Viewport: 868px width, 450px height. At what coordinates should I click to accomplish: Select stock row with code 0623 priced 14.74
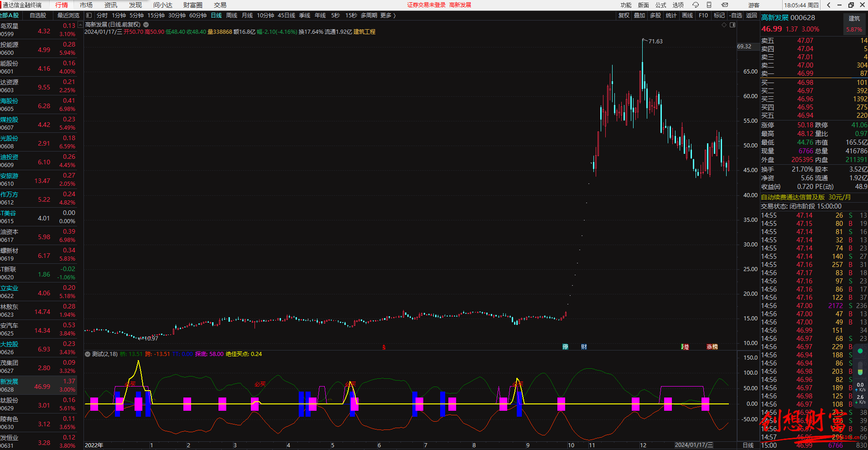point(39,311)
